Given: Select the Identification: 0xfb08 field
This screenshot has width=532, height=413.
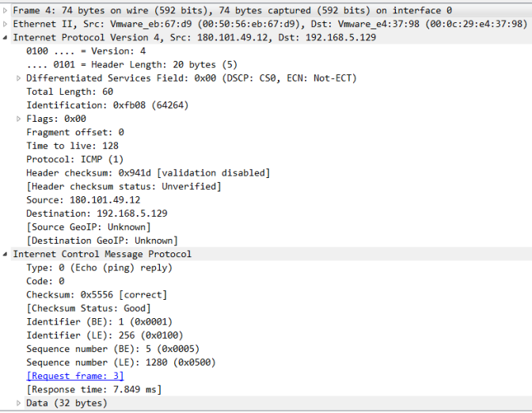Looking at the screenshot, I should [94, 105].
